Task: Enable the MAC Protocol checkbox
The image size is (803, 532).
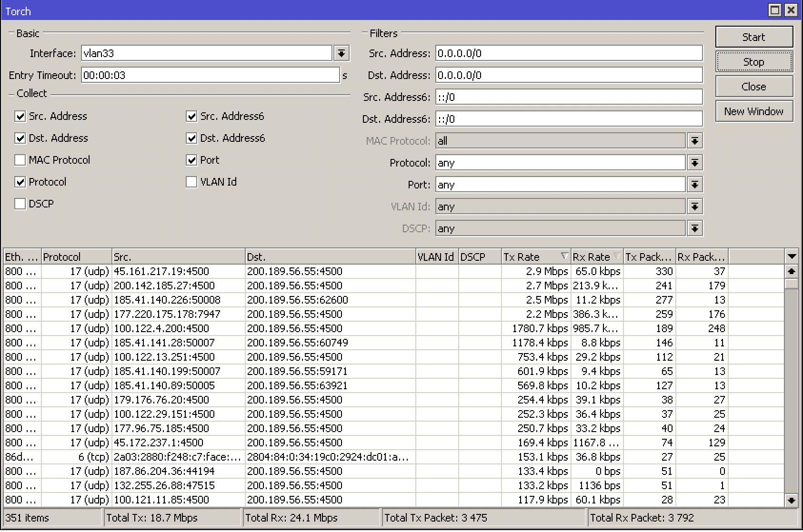Action: [x=20, y=160]
